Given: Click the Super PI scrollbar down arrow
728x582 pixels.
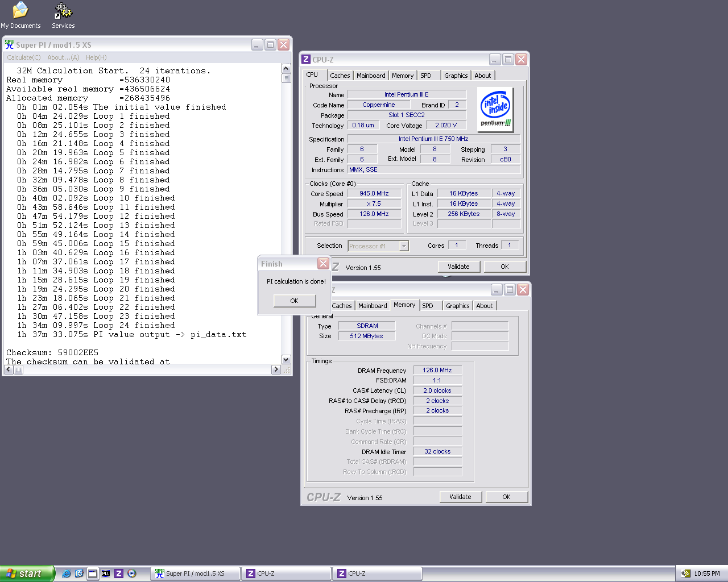Looking at the screenshot, I should point(286,360).
